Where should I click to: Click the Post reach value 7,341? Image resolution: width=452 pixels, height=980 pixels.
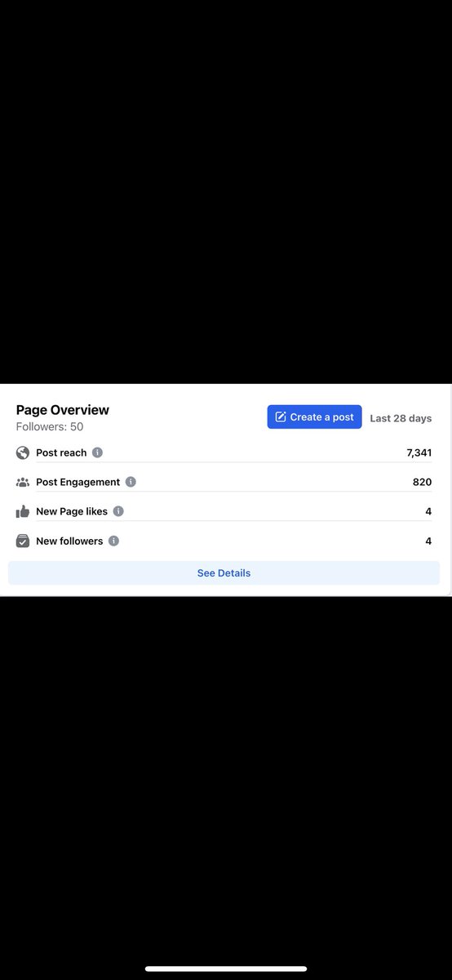coord(419,452)
